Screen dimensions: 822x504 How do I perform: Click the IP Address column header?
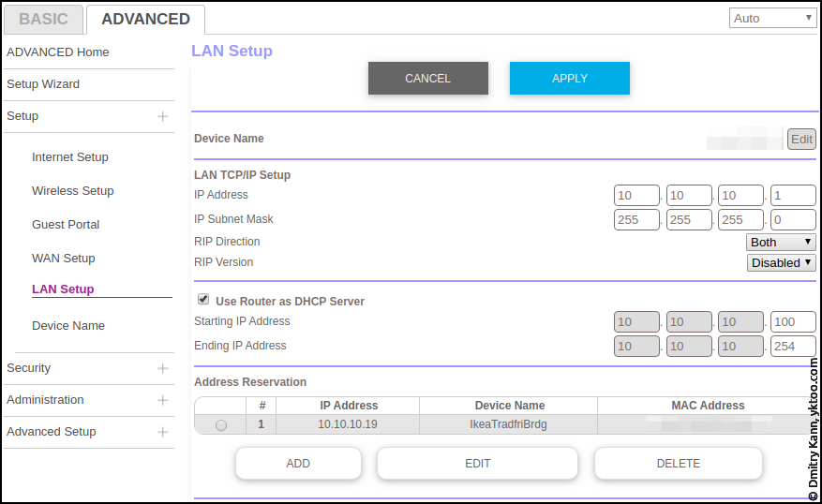tap(349, 406)
